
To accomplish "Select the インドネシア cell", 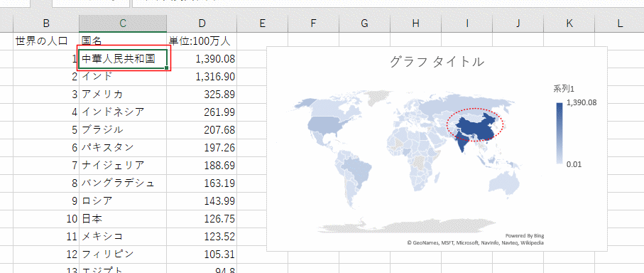I will click(x=123, y=112).
